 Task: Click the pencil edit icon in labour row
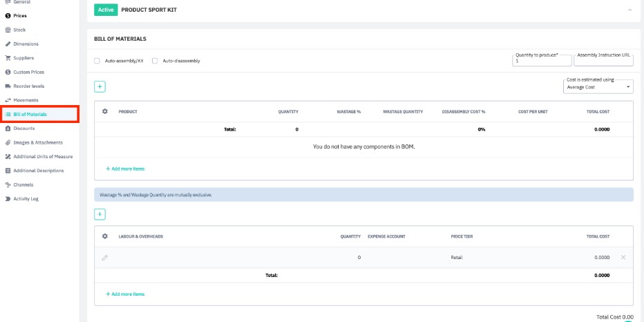click(x=105, y=258)
